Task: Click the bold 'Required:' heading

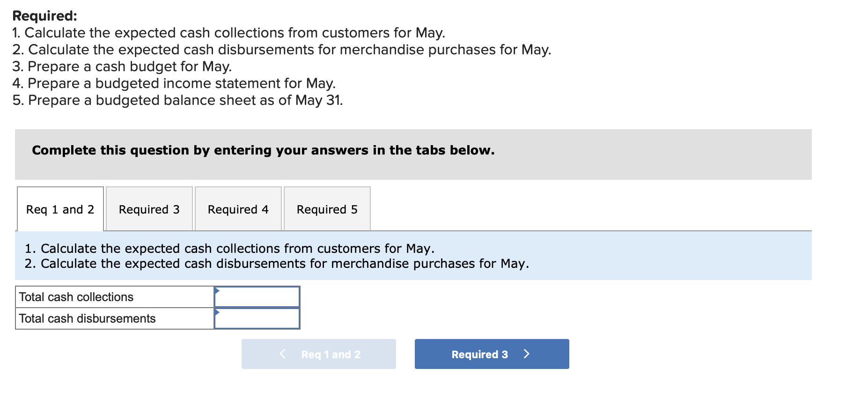Action: point(44,16)
